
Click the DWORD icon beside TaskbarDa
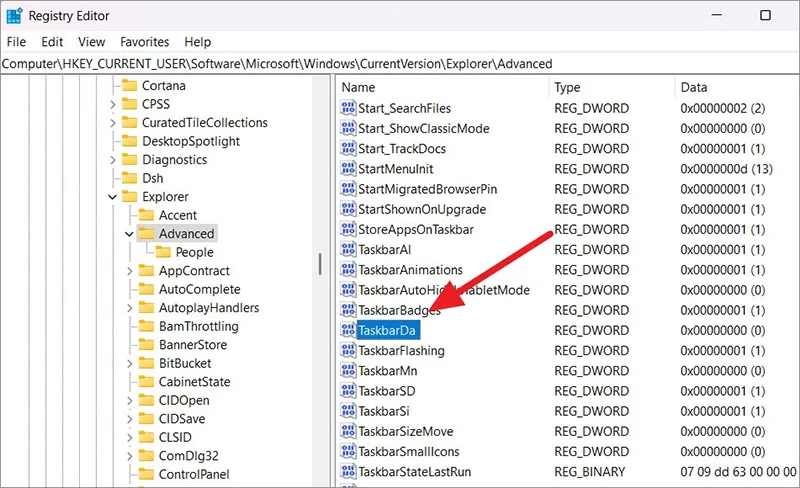[348, 330]
